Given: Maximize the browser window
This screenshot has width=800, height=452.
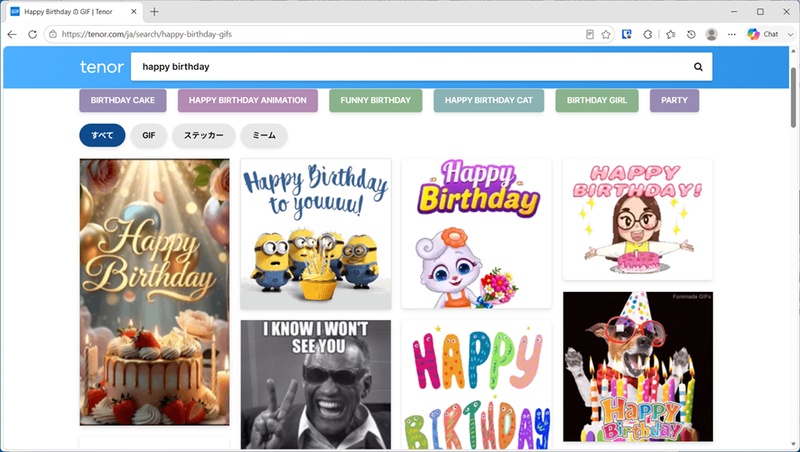Looking at the screenshot, I should 760,12.
